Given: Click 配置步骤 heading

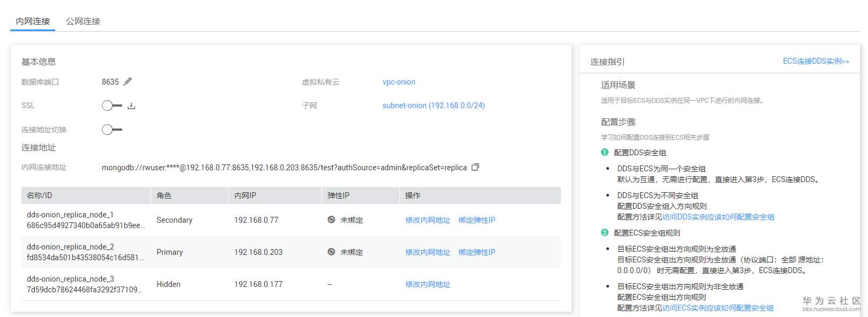Looking at the screenshot, I should pos(618,122).
